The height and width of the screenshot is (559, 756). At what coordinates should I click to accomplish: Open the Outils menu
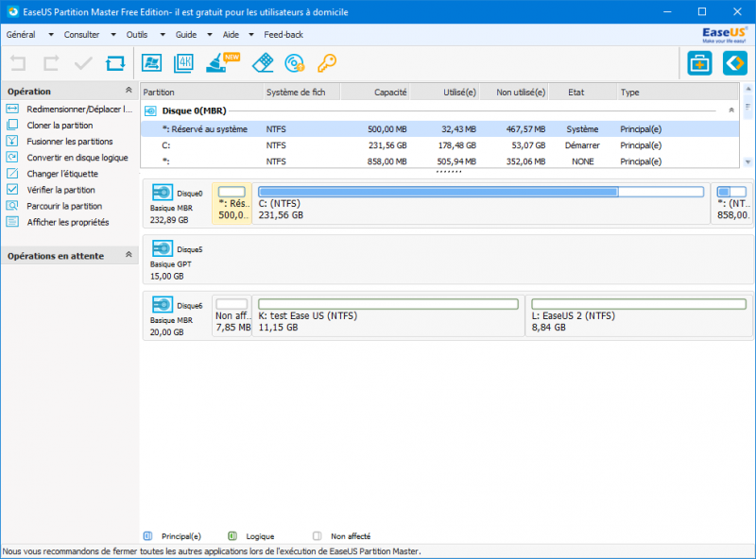click(x=137, y=35)
